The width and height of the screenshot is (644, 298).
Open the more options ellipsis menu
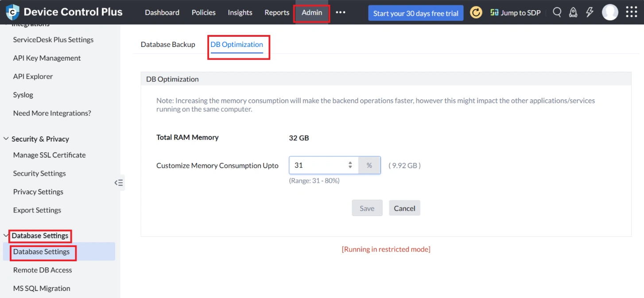point(340,13)
